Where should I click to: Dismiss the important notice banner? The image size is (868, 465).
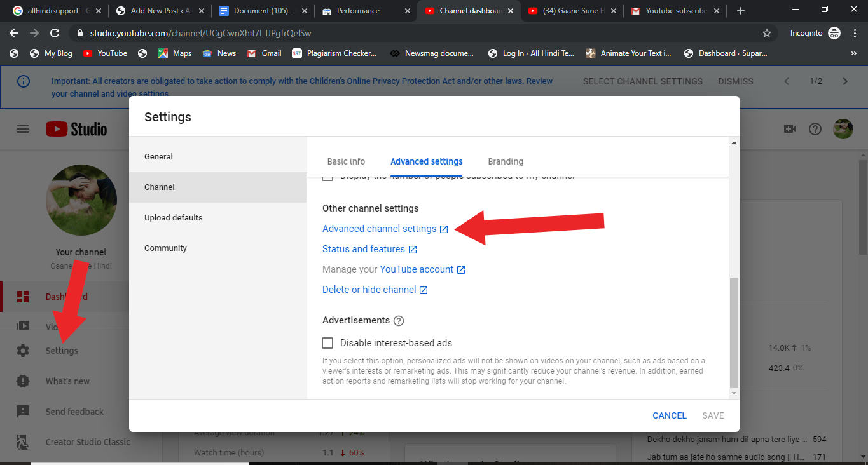click(x=736, y=81)
